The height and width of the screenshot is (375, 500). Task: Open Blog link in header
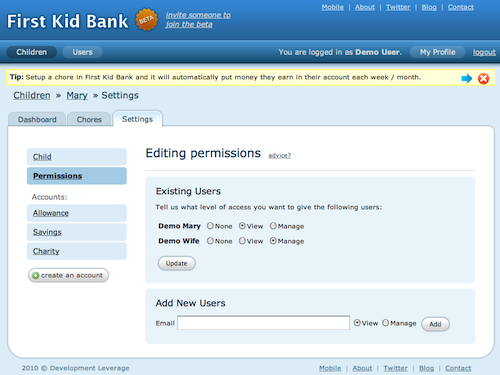click(x=429, y=7)
